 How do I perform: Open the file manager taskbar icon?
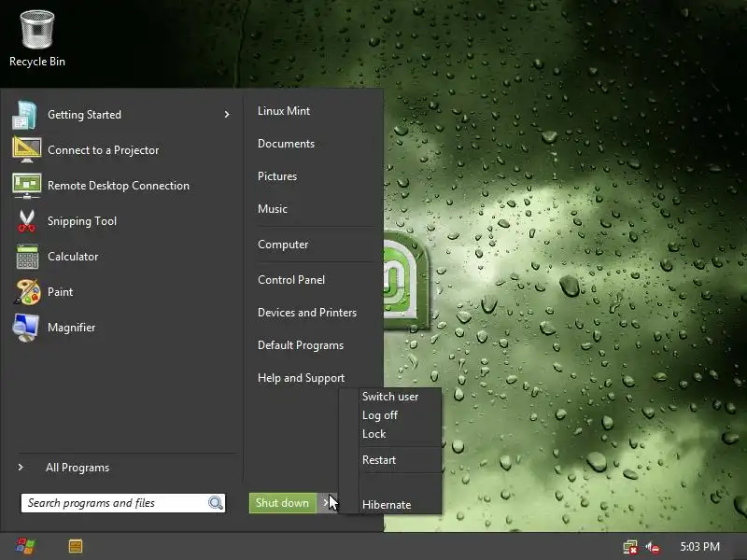(76, 546)
